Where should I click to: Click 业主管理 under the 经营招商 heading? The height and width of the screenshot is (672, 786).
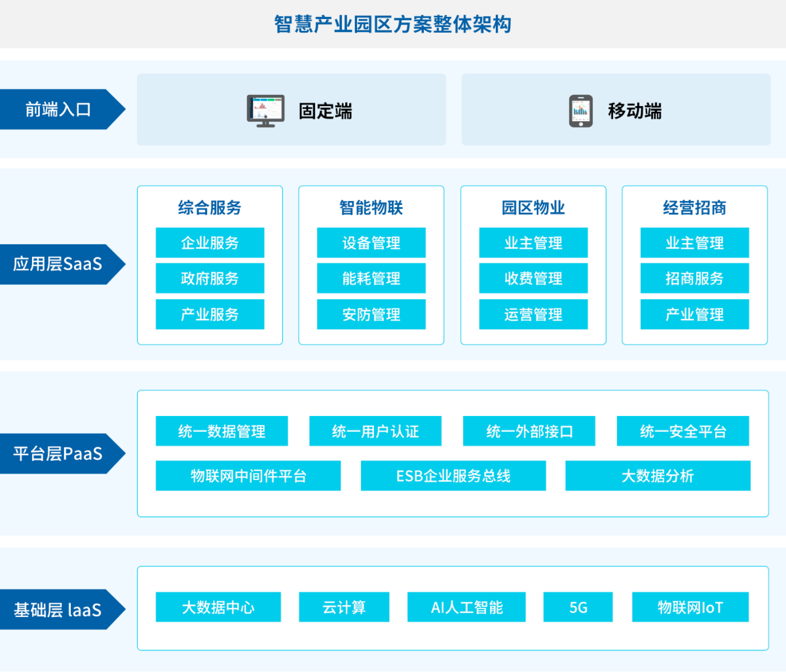pyautogui.click(x=694, y=243)
